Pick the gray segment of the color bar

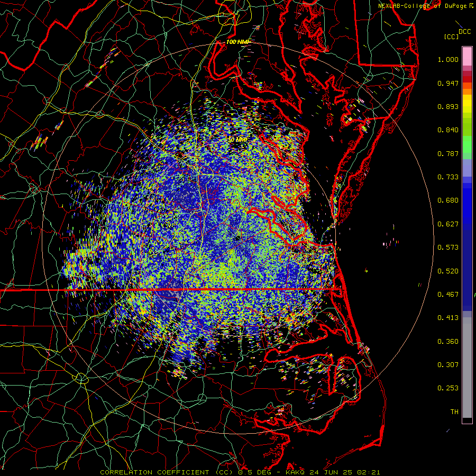tap(467, 368)
